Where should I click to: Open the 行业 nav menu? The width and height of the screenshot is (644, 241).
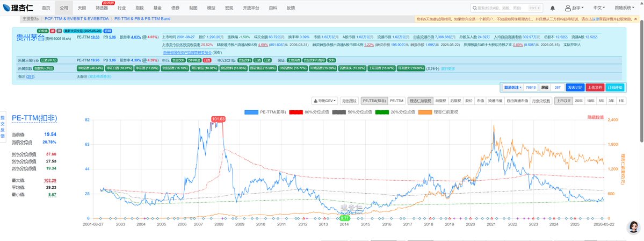(121, 8)
